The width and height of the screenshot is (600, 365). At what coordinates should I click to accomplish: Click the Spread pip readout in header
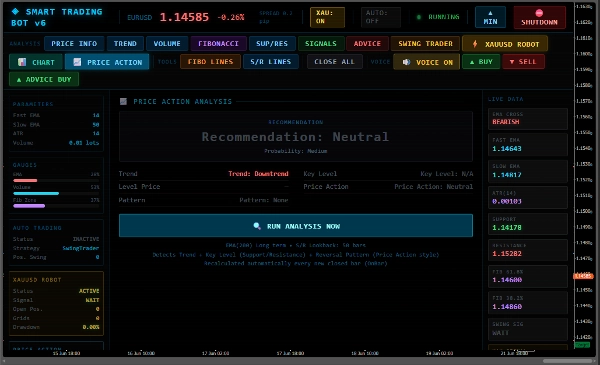coord(276,17)
